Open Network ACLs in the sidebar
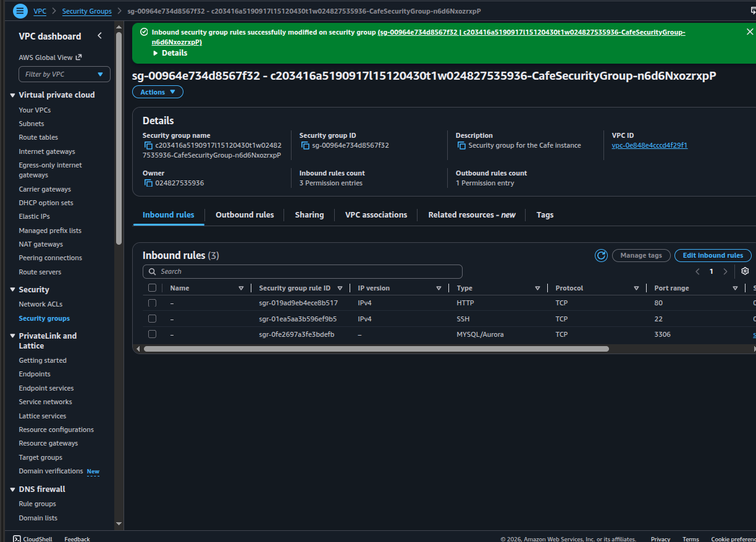This screenshot has width=756, height=542. pyautogui.click(x=41, y=304)
